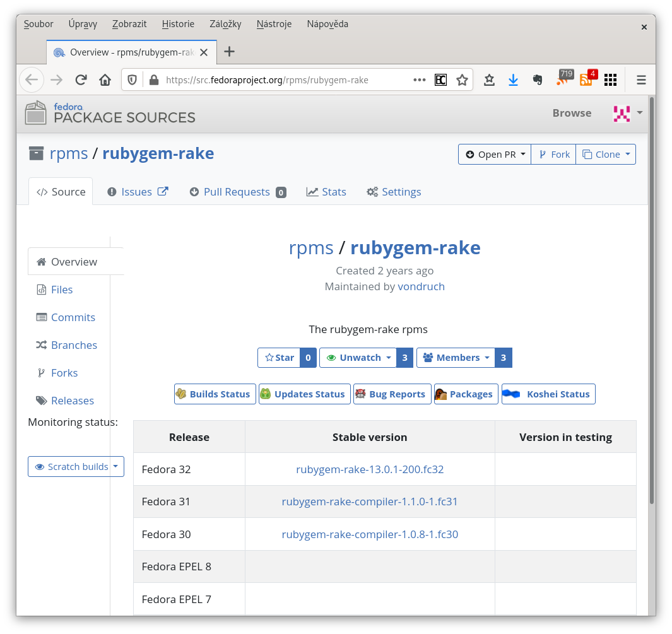Go back using the browser back arrow
This screenshot has width=672, height=634.
(32, 79)
